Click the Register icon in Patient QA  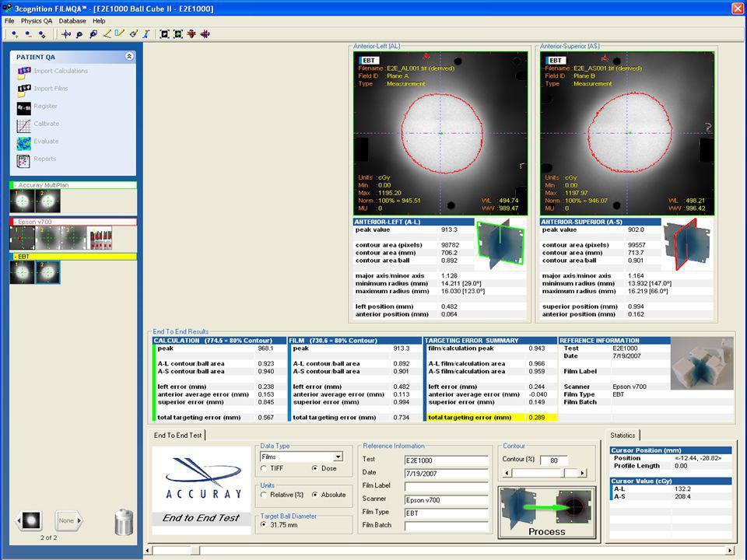(x=24, y=108)
